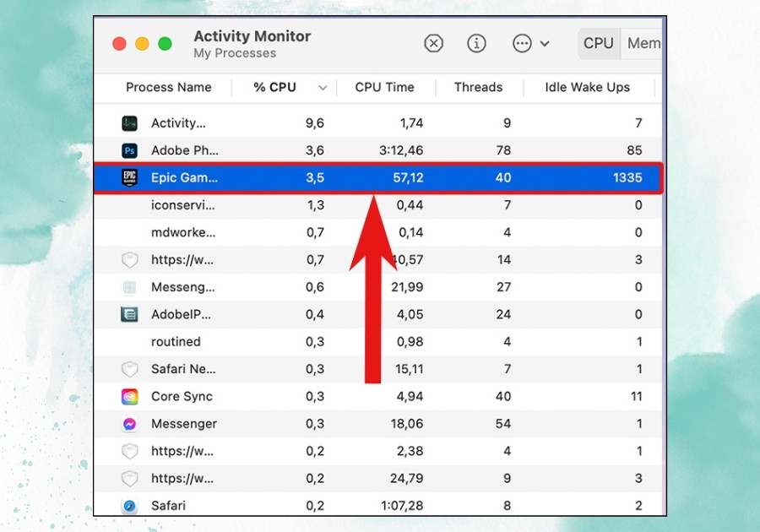Open the ellipsis more-options toolbar button
The height and width of the screenshot is (532, 760).
(x=522, y=43)
